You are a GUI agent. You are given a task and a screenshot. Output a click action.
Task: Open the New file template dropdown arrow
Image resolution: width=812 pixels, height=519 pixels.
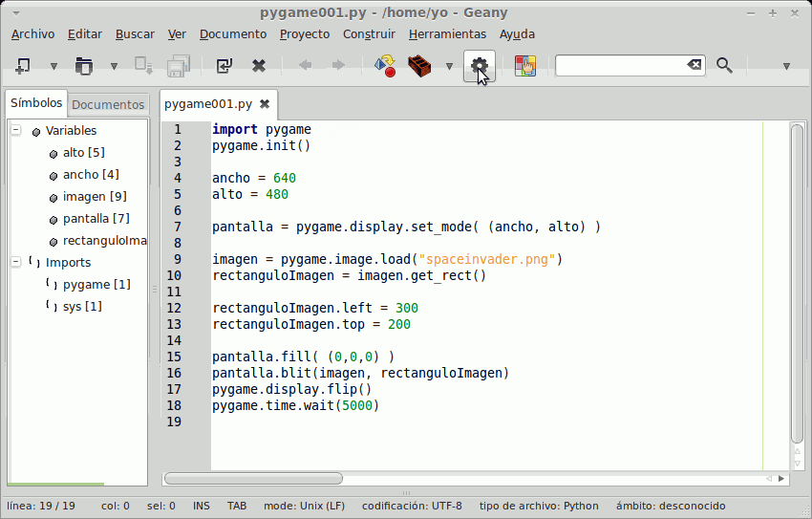[53, 66]
